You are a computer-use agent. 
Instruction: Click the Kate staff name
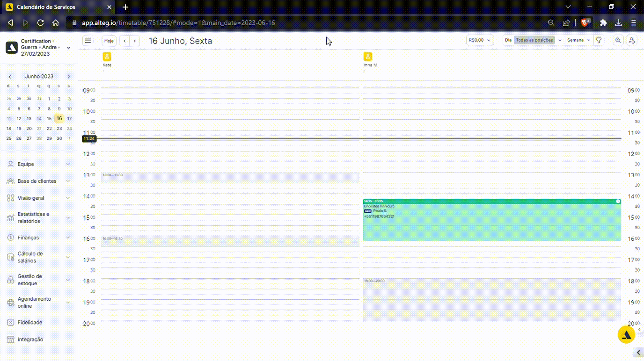(107, 65)
